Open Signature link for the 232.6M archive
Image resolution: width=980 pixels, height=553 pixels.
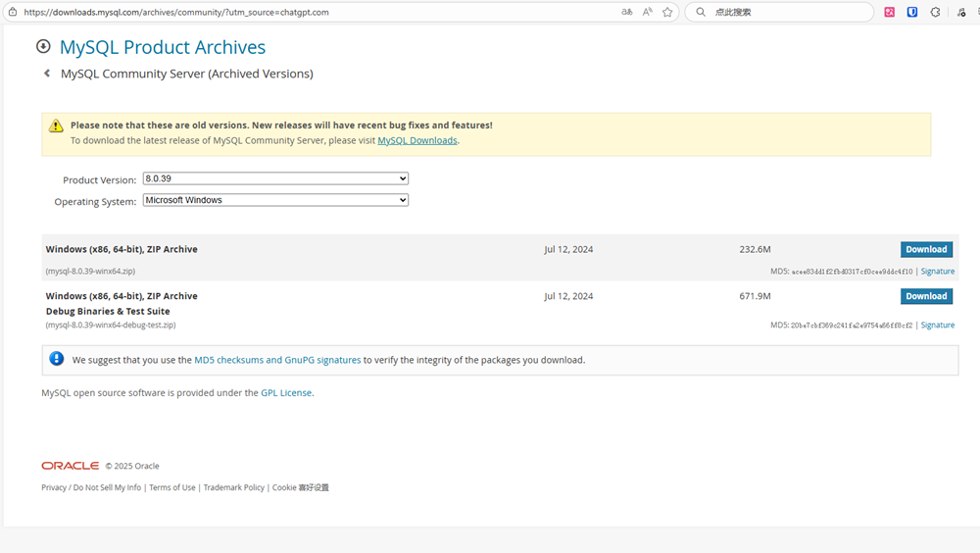[x=938, y=271]
